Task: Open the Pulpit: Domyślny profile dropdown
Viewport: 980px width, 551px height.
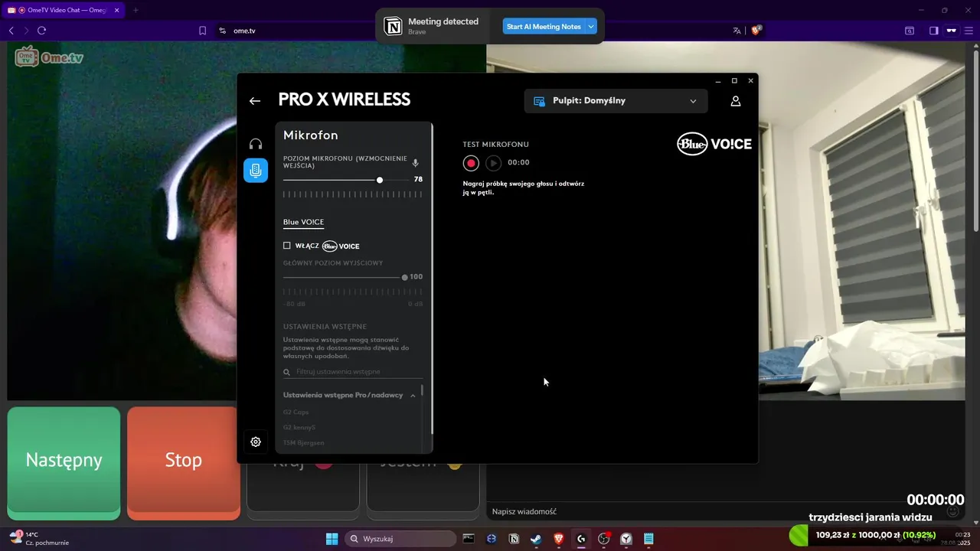Action: point(616,101)
